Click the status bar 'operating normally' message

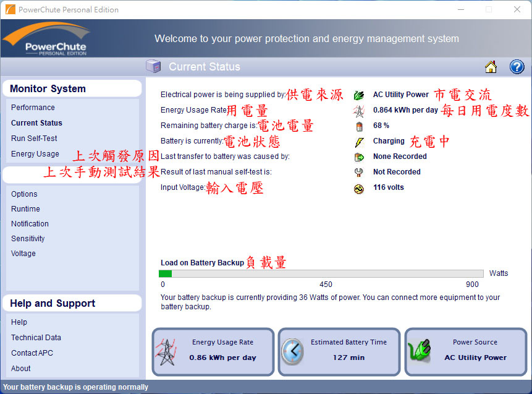pyautogui.click(x=75, y=387)
